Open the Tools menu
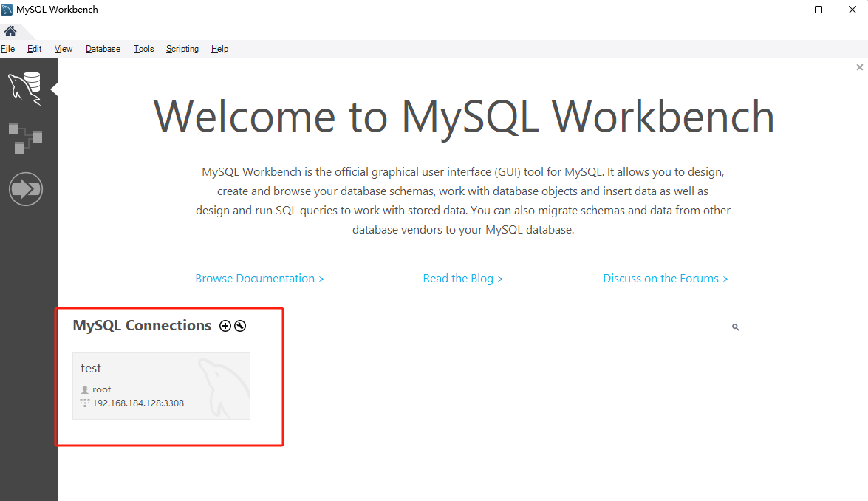 pos(143,49)
